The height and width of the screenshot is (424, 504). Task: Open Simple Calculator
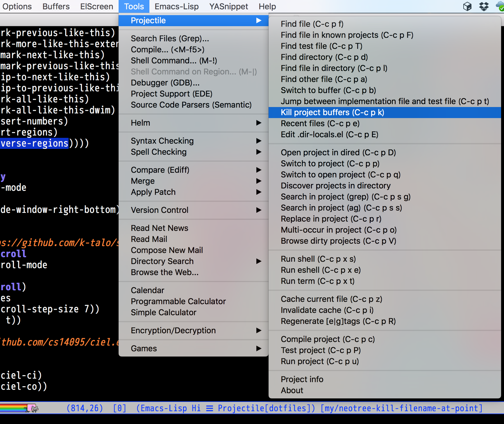[194, 312]
